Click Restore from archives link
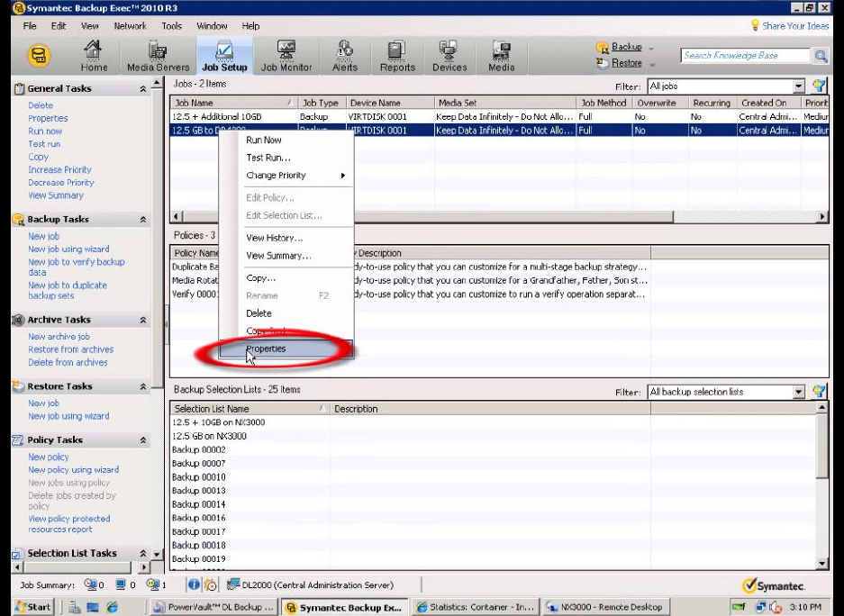This screenshot has height=616, width=844. pos(70,349)
